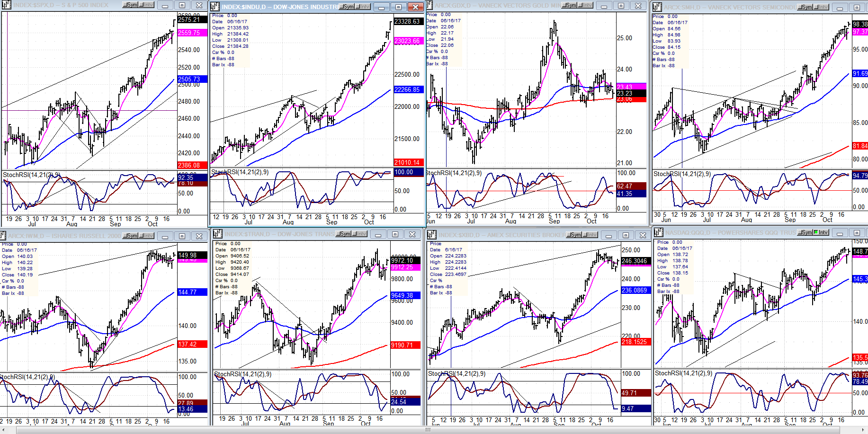Screen dimensions: 868x434
Task: Click the 218.1525 red label in XBD chart
Action: tap(636, 342)
